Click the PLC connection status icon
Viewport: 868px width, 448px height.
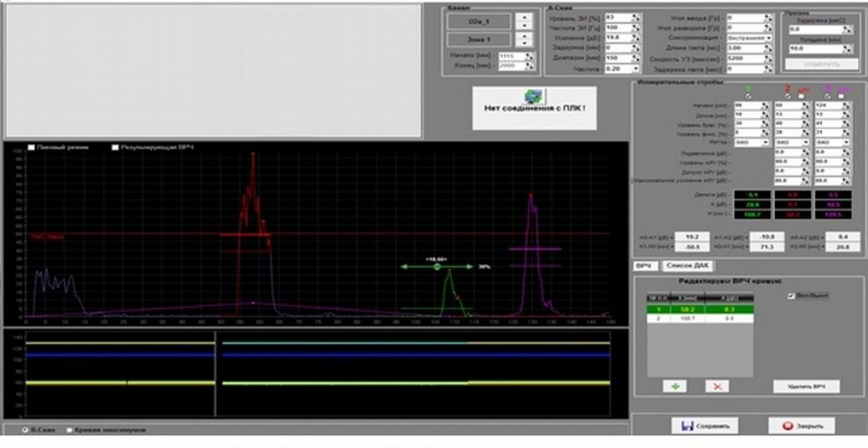[535, 96]
